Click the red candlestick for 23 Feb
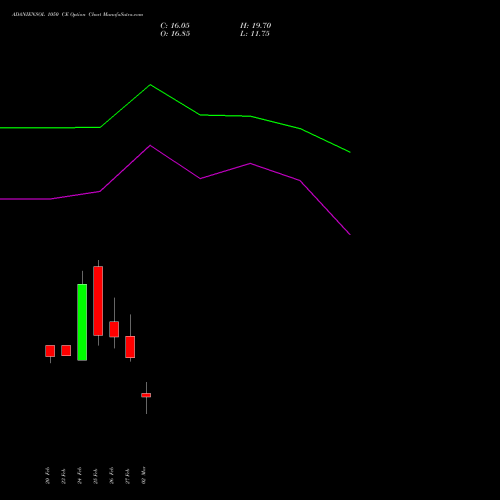The image size is (500, 500). click(66, 350)
